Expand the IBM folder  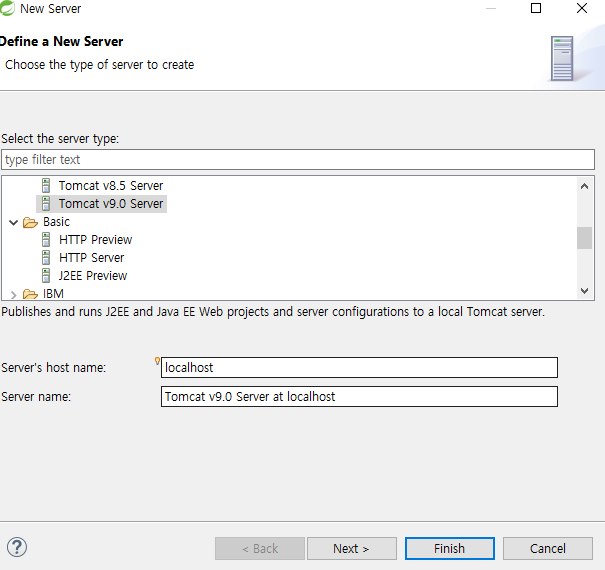[x=14, y=295]
